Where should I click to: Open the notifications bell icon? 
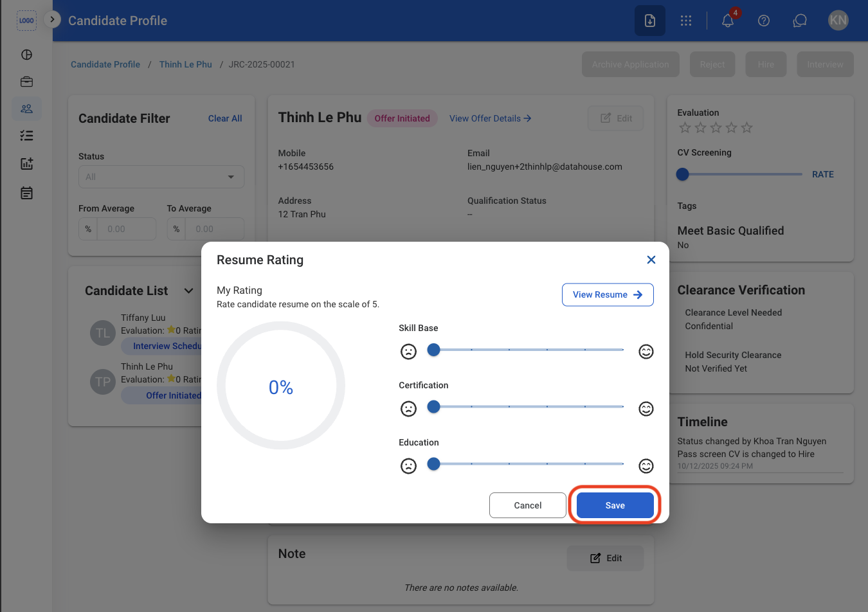(x=728, y=21)
